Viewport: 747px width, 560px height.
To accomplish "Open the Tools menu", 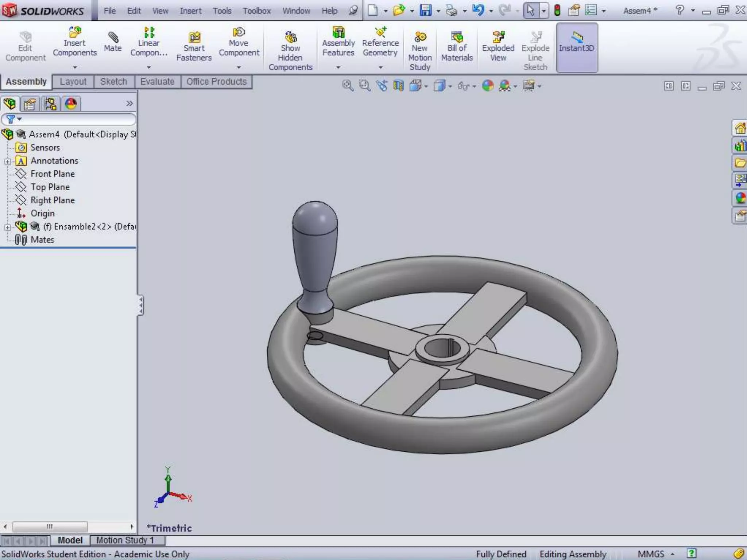I will tap(222, 11).
